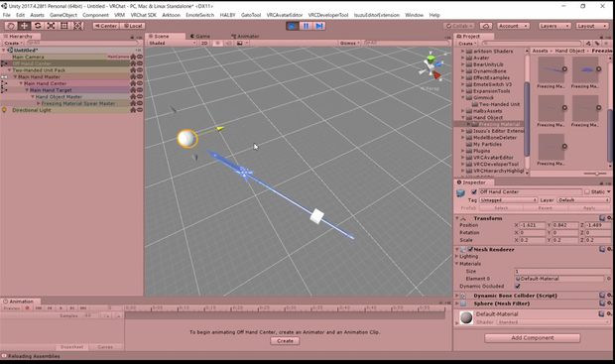615x364 pixels.
Task: Open the Window menu
Action: [414, 15]
